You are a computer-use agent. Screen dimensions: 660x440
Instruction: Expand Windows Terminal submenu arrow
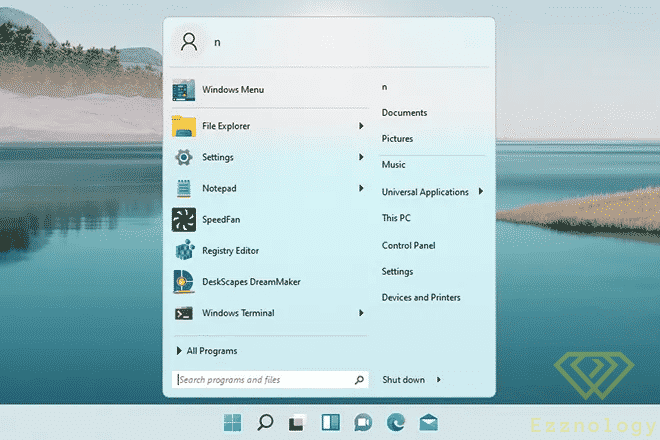click(361, 313)
